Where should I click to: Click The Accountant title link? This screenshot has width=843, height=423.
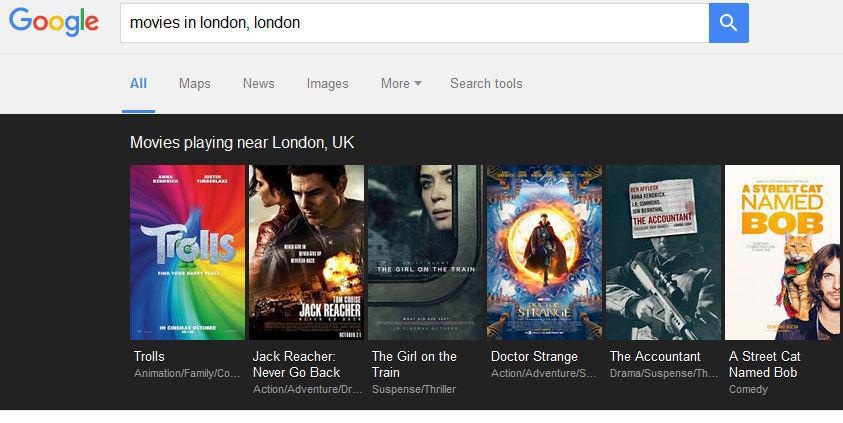pos(655,356)
